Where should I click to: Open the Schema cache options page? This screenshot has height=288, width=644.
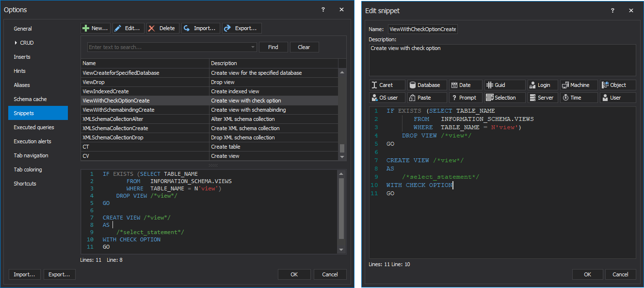(x=30, y=99)
